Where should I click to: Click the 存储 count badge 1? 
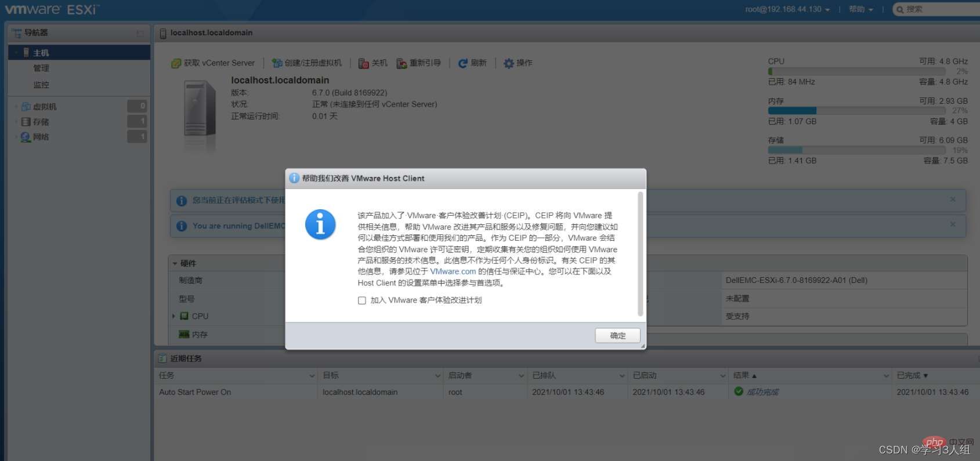click(x=137, y=121)
